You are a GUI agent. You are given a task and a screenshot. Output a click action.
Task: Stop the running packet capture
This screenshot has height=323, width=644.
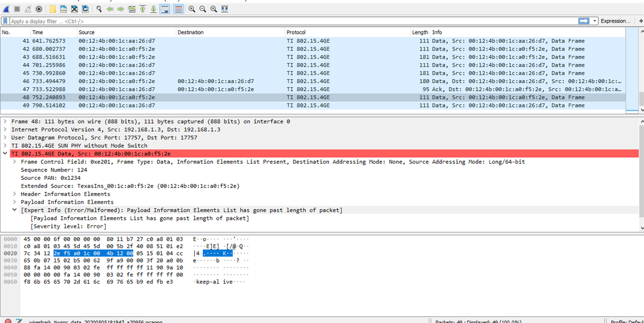click(17, 9)
